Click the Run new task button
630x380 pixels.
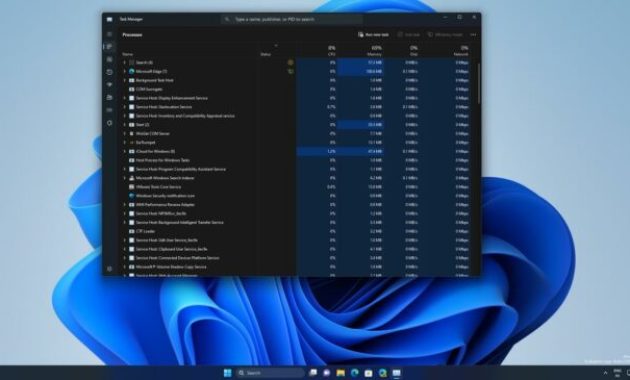click(x=373, y=35)
